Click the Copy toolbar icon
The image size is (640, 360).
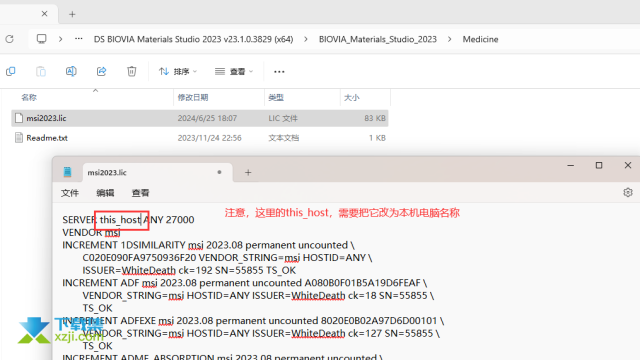(x=11, y=71)
